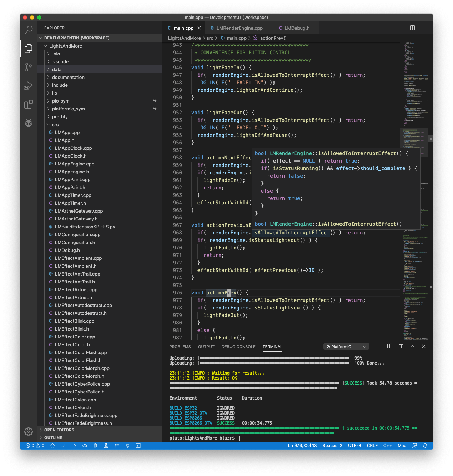Open LMAppEngine.cpp in the explorer
Viewport: 453px width, 476px height.
pos(75,164)
